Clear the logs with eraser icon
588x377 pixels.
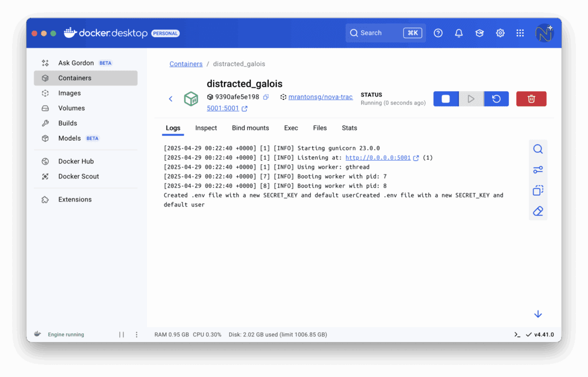pos(538,211)
